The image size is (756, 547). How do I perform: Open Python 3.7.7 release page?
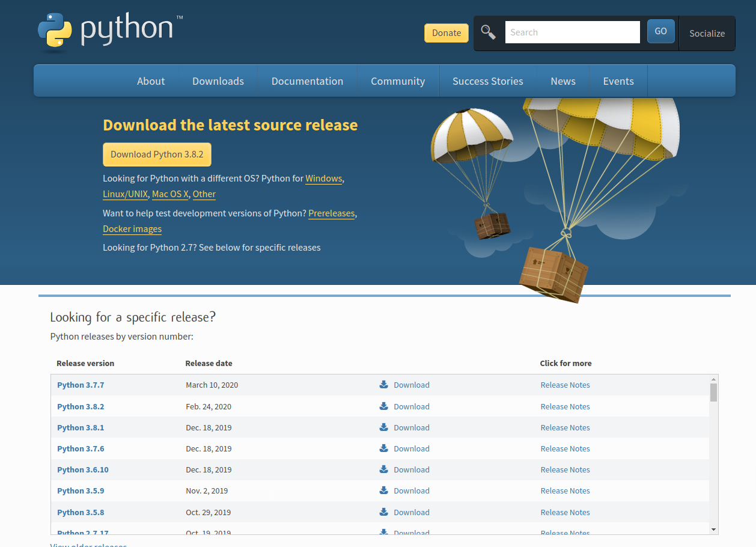[81, 385]
